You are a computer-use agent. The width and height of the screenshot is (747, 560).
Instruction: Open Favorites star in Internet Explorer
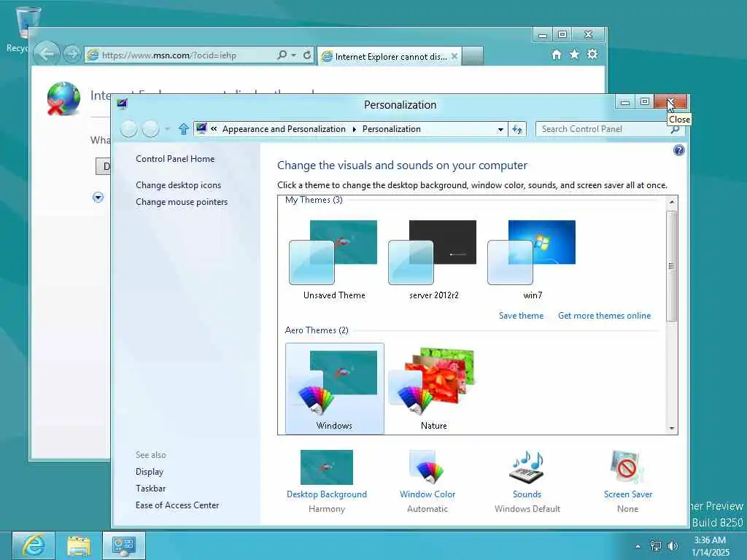575,54
